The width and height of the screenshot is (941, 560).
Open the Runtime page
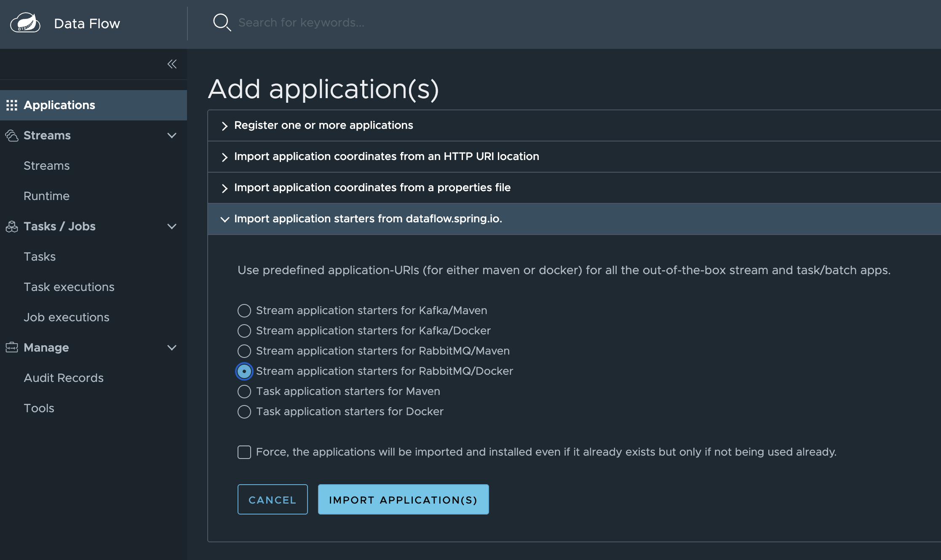coord(47,196)
